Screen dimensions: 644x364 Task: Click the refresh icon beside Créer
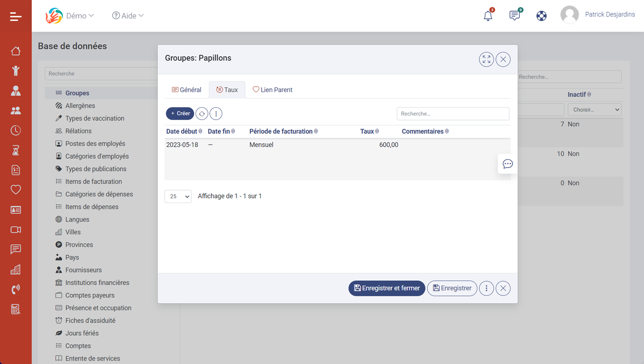(201, 114)
